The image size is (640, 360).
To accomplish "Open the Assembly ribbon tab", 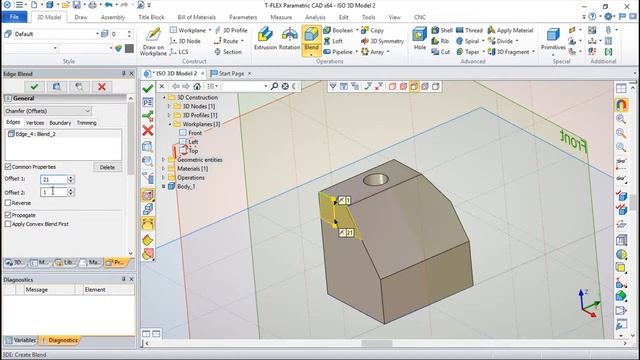I will (113, 17).
